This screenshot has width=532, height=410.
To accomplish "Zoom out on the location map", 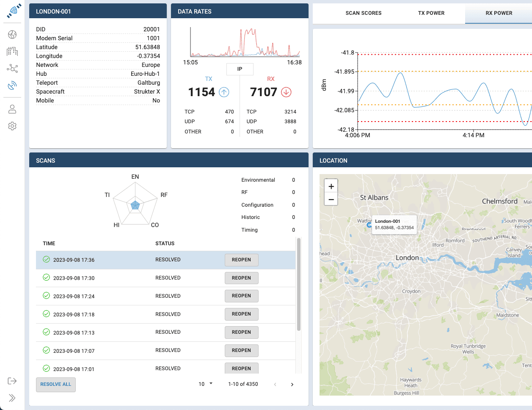I will tap(331, 199).
